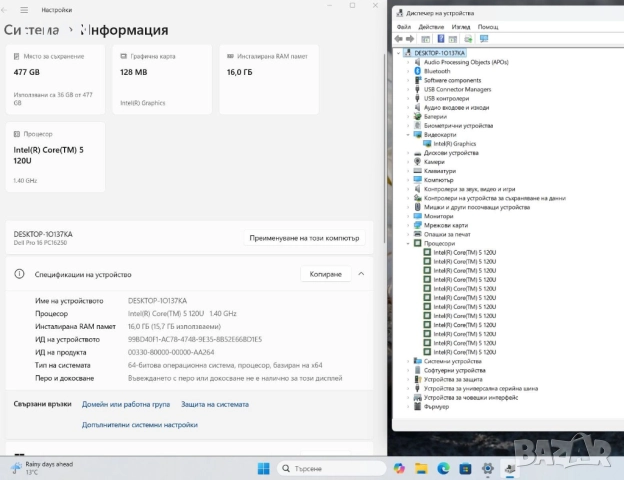Screen dimensions: 624x480
Task: Click the Процесор Intel Core 5 120U card
Action: coord(55,157)
